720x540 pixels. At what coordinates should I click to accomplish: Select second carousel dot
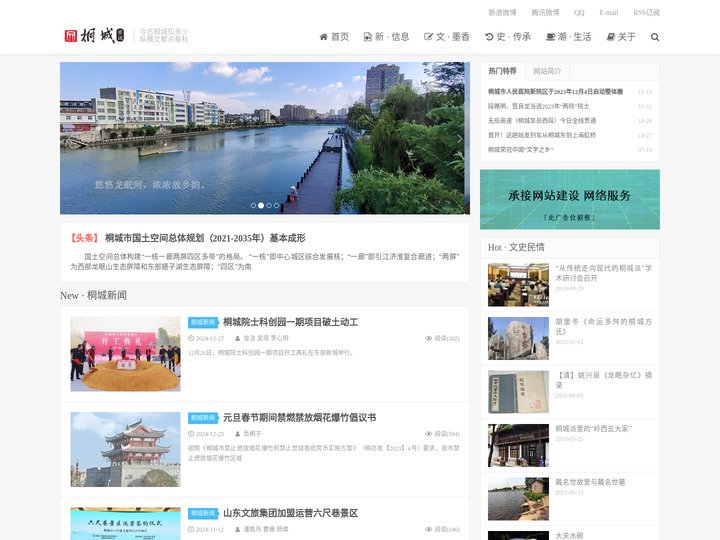[261, 205]
